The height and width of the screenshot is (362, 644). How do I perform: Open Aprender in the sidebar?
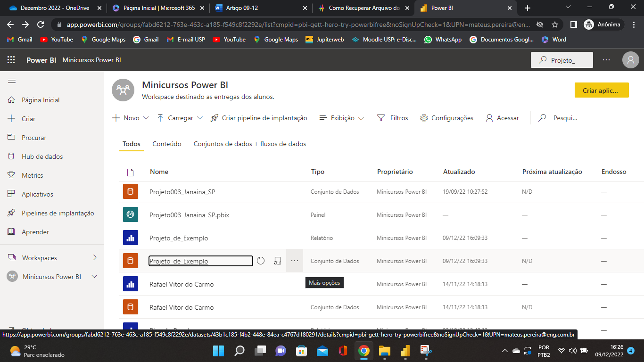(x=35, y=232)
